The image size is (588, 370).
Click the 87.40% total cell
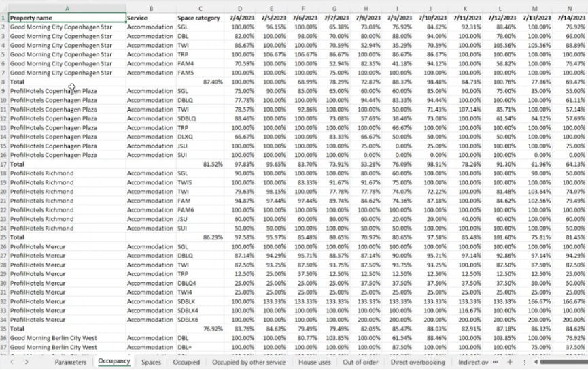(201, 82)
